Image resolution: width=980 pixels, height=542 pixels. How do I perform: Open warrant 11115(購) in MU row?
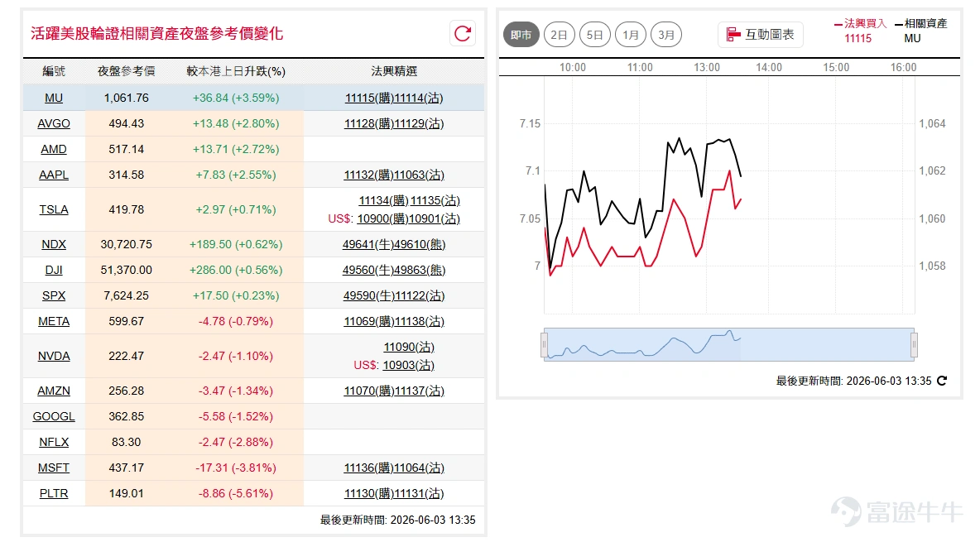coord(369,98)
